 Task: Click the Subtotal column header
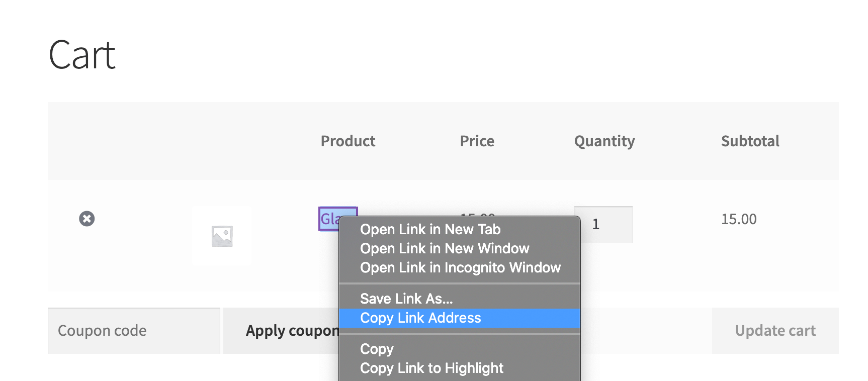point(750,141)
